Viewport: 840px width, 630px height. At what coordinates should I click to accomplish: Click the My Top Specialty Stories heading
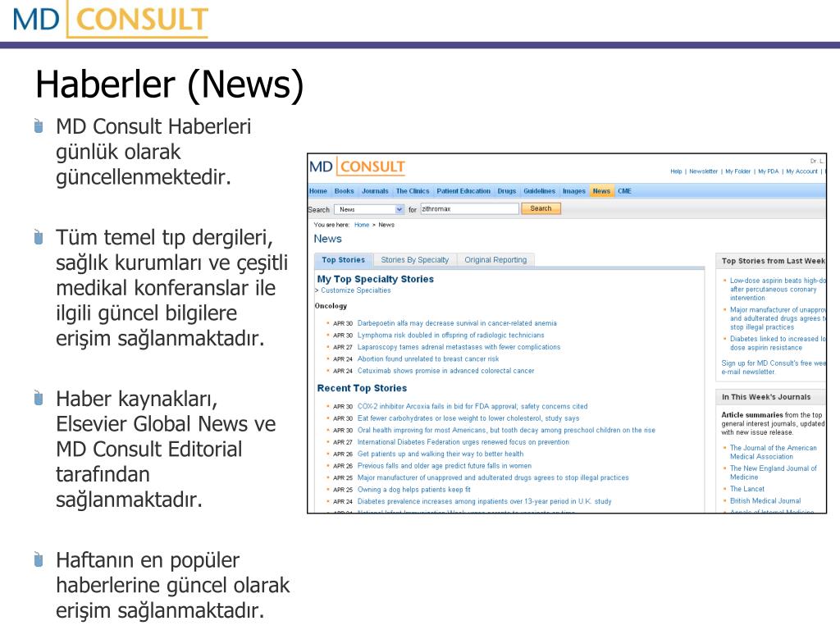point(375,279)
